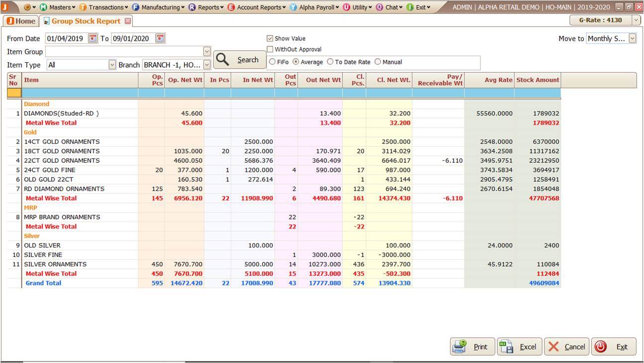
Task: Open the Transactions menu
Action: [103, 7]
